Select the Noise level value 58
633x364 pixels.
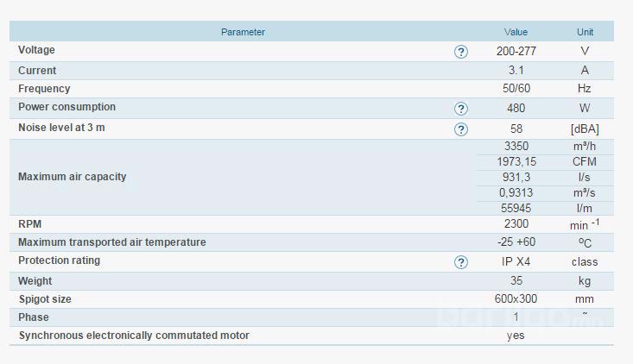(x=516, y=129)
